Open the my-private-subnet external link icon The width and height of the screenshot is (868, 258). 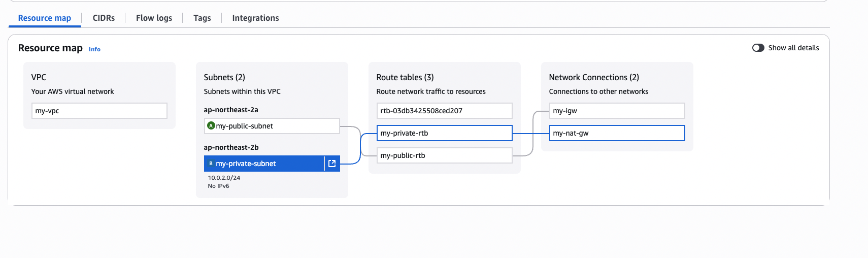pos(332,164)
